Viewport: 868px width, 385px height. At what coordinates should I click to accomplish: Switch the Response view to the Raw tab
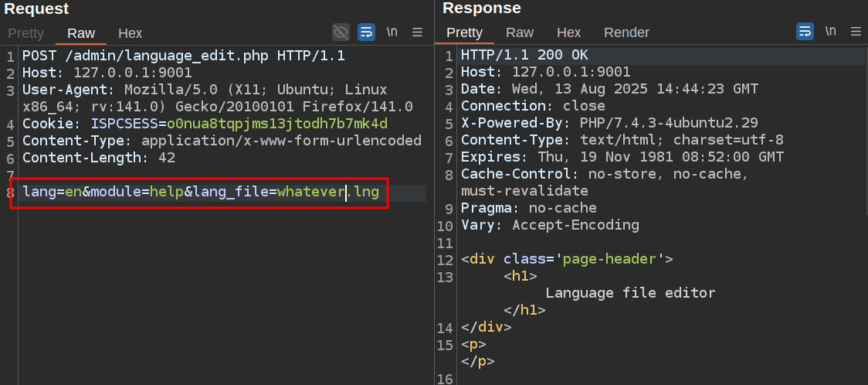520,32
